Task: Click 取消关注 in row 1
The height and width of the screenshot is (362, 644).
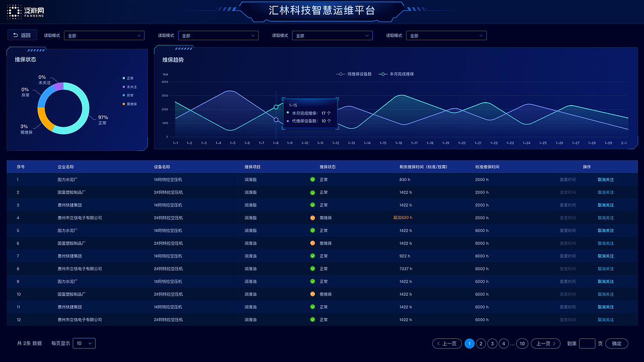Action: point(606,179)
